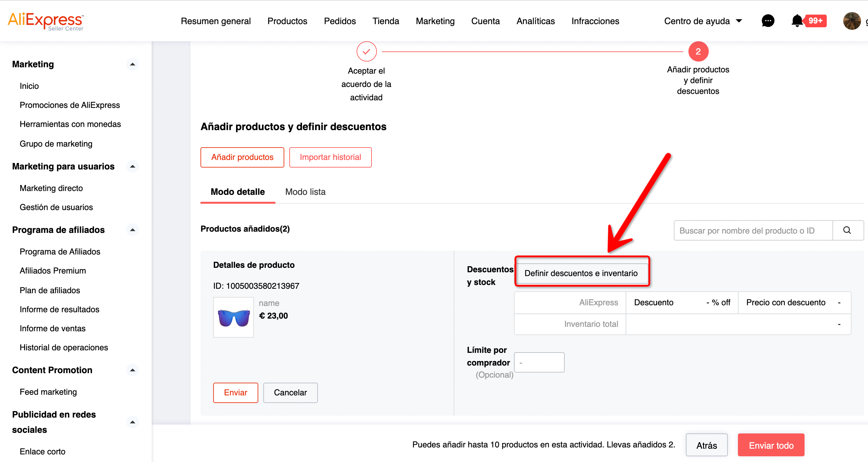
Task: Open the Pedidos menu
Action: [x=339, y=21]
